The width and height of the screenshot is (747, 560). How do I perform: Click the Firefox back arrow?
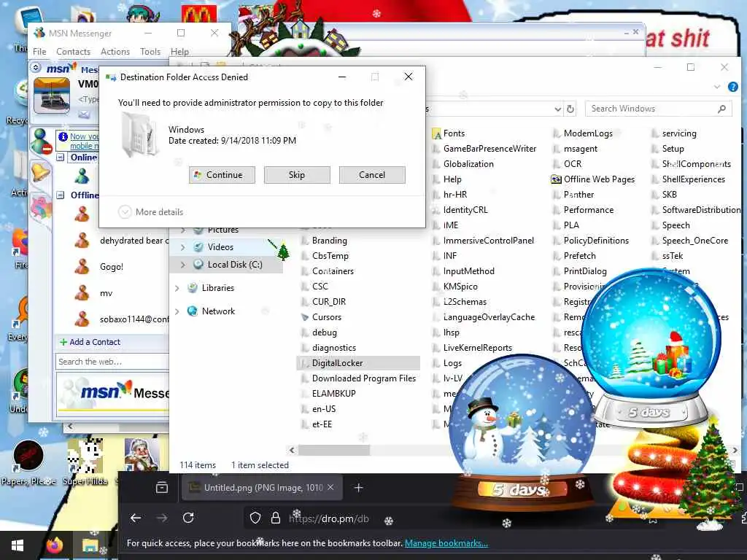(135, 518)
